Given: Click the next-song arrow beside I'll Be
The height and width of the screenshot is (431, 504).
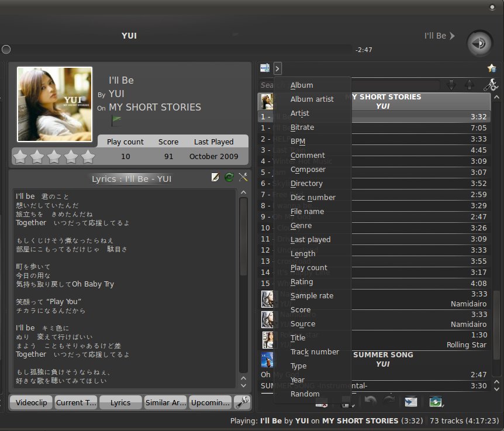Looking at the screenshot, I should coord(452,36).
